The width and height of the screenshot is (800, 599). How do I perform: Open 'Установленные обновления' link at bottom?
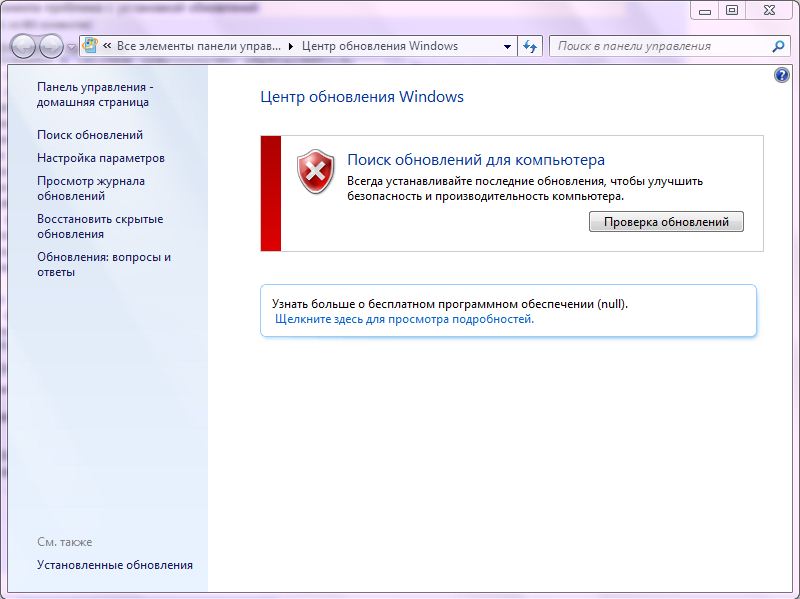pyautogui.click(x=115, y=565)
